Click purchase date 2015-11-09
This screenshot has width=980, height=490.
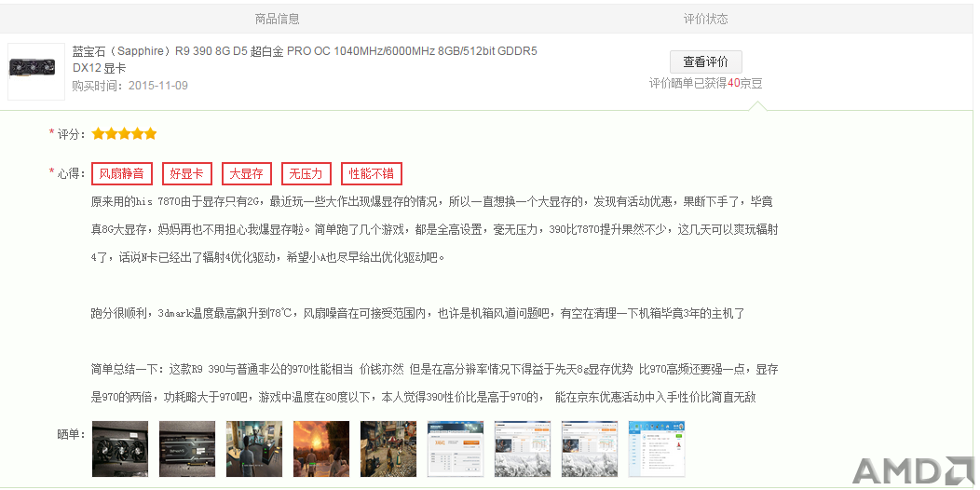(158, 86)
